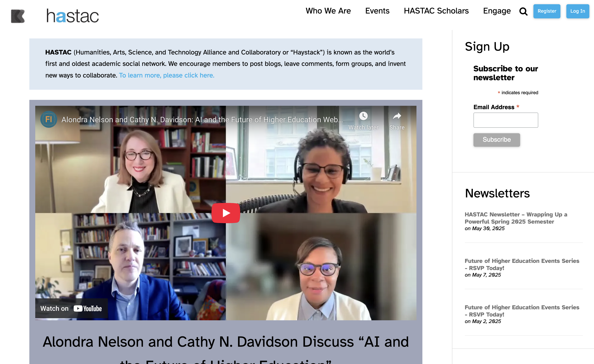Viewport: 594px width, 364px height.
Task: Open the hastac home logo
Action: pos(73,16)
